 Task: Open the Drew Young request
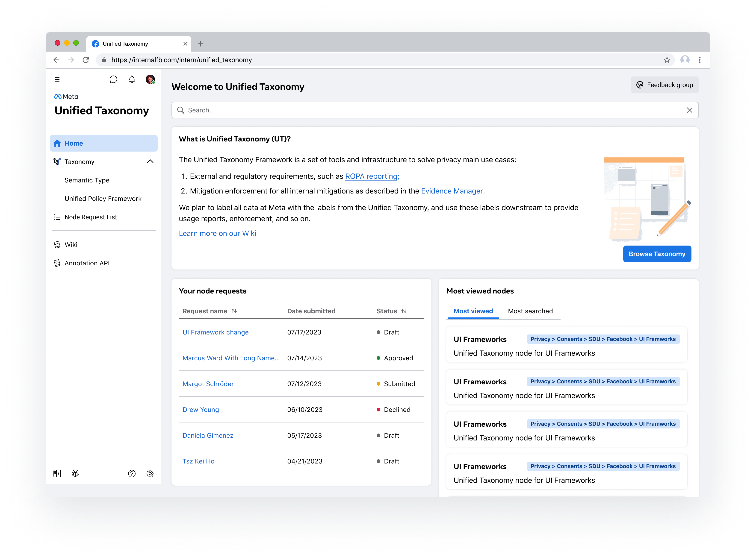click(201, 410)
